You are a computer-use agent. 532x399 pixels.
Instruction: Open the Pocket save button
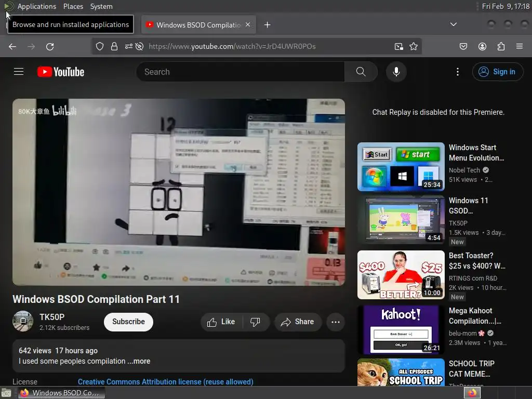tap(463, 46)
